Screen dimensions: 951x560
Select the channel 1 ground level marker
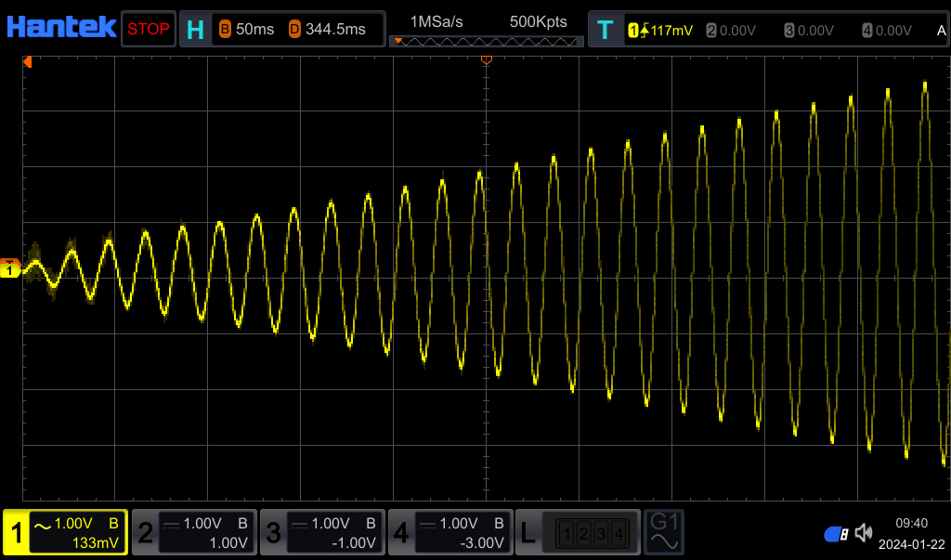(x=10, y=269)
